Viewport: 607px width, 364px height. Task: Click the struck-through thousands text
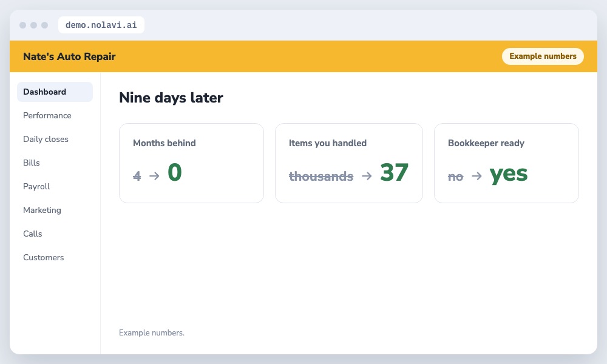321,177
